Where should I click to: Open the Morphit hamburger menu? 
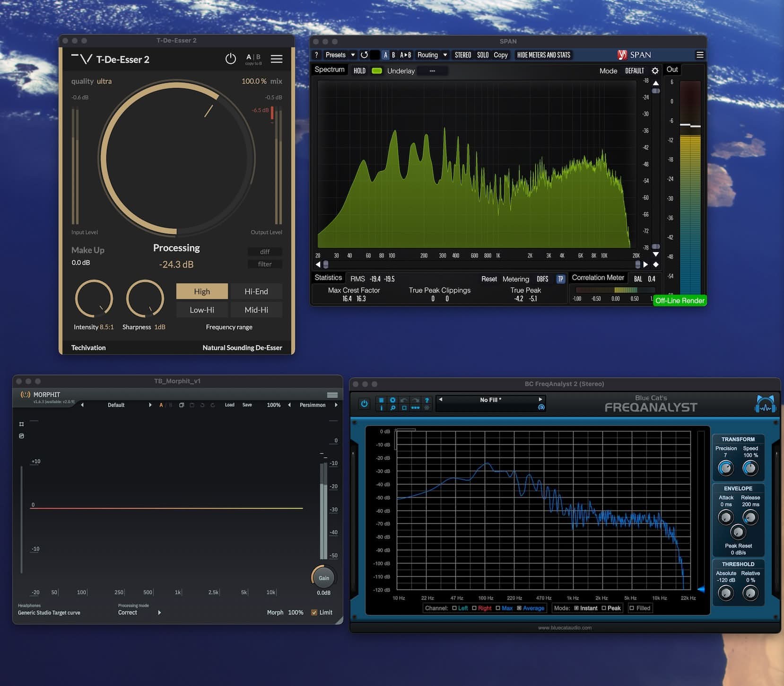pos(332,395)
